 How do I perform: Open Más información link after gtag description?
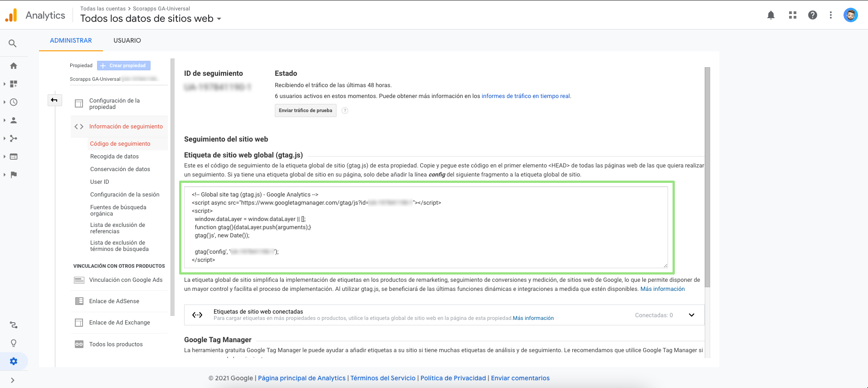[662, 289]
